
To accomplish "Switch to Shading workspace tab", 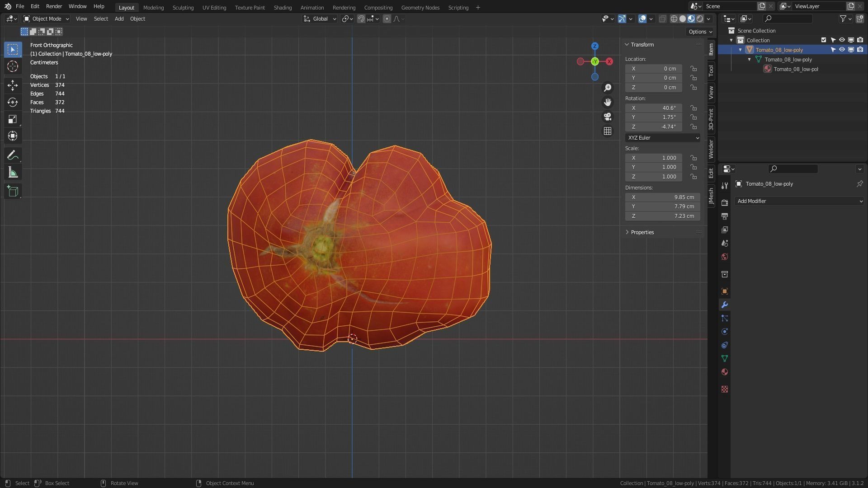I will pos(283,7).
